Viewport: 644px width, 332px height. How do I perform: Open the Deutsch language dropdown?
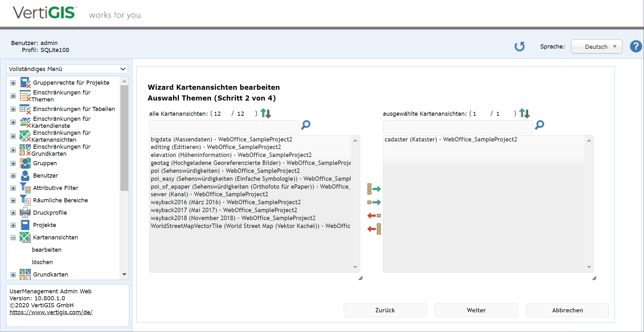(x=596, y=47)
